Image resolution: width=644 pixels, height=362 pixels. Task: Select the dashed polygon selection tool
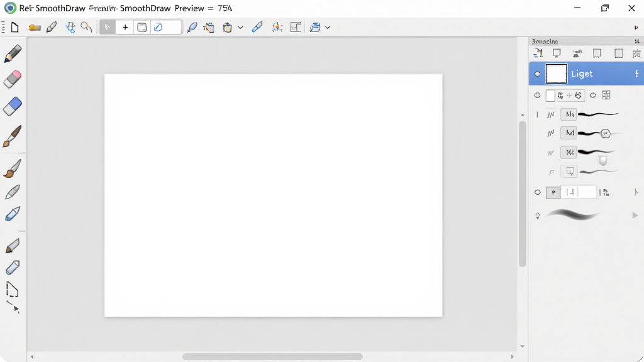point(13,289)
